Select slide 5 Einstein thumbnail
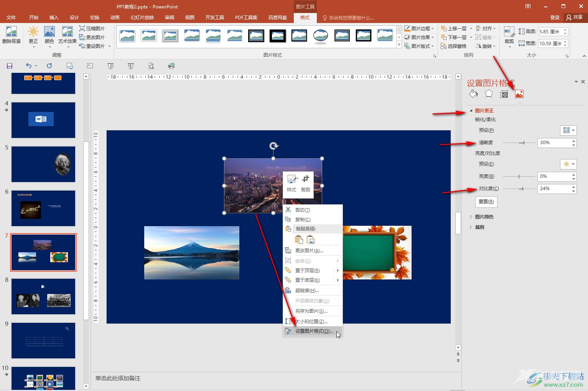588x391 pixels. 43,164
